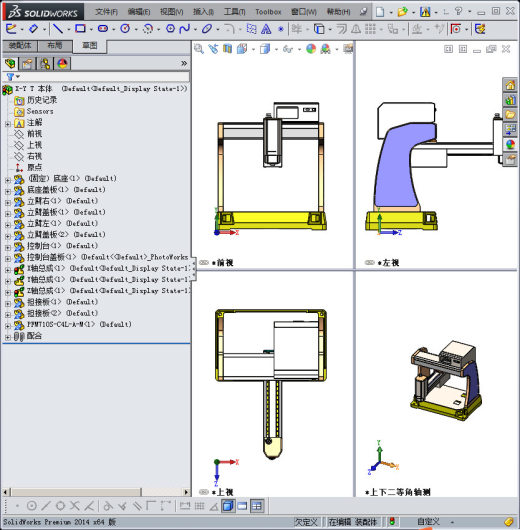
Task: Open the FeatureManager design tree tab icon
Action: point(10,64)
